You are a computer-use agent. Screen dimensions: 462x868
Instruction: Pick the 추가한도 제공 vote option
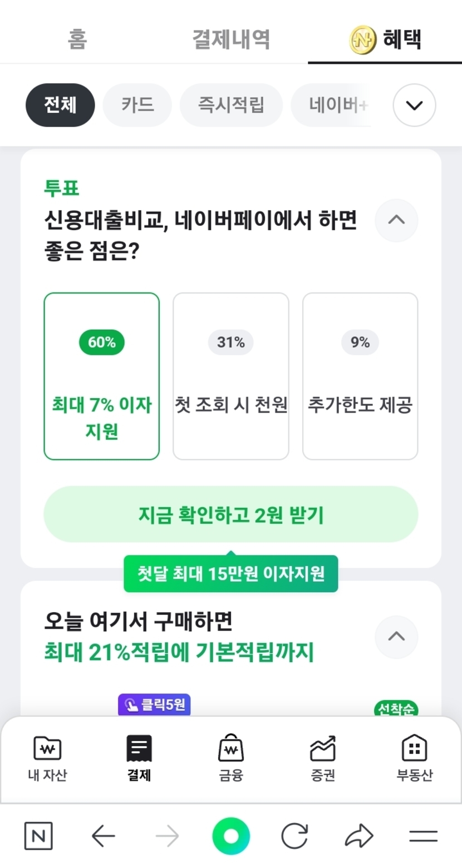[x=360, y=376]
